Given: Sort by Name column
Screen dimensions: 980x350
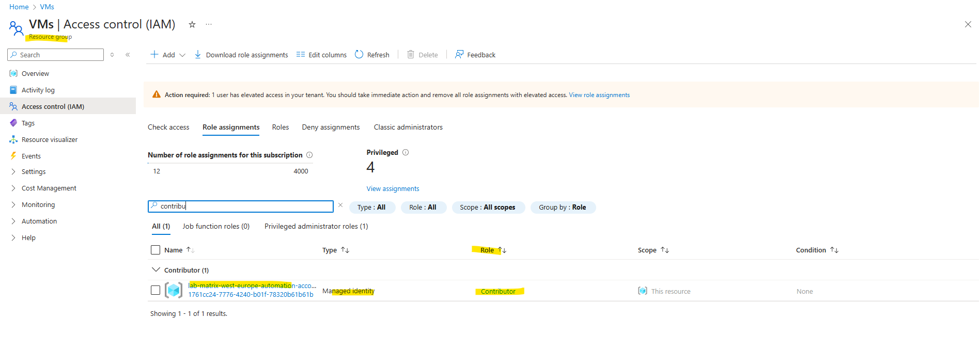Looking at the screenshot, I should (179, 250).
